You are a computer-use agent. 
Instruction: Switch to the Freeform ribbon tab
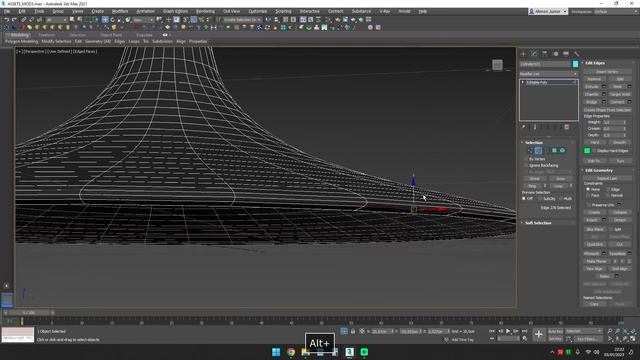pos(47,35)
